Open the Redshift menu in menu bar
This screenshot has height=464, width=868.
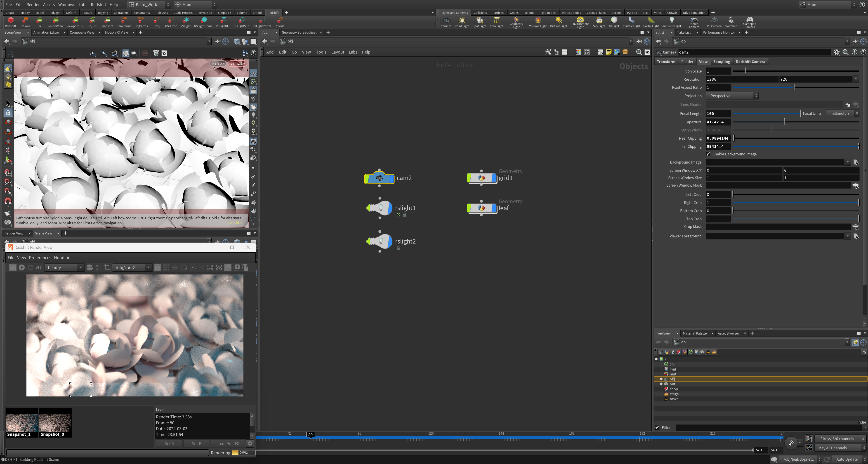coord(98,4)
